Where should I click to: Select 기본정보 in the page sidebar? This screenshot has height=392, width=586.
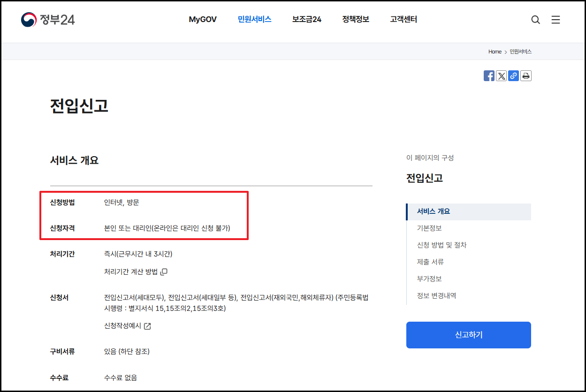tap(429, 228)
